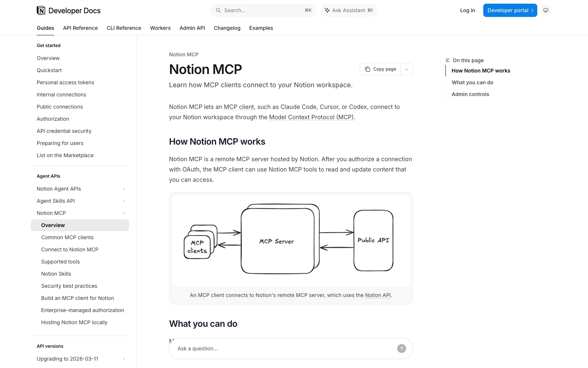This screenshot has width=588, height=368.
Task: Jump to Admin controls section
Action: [470, 94]
